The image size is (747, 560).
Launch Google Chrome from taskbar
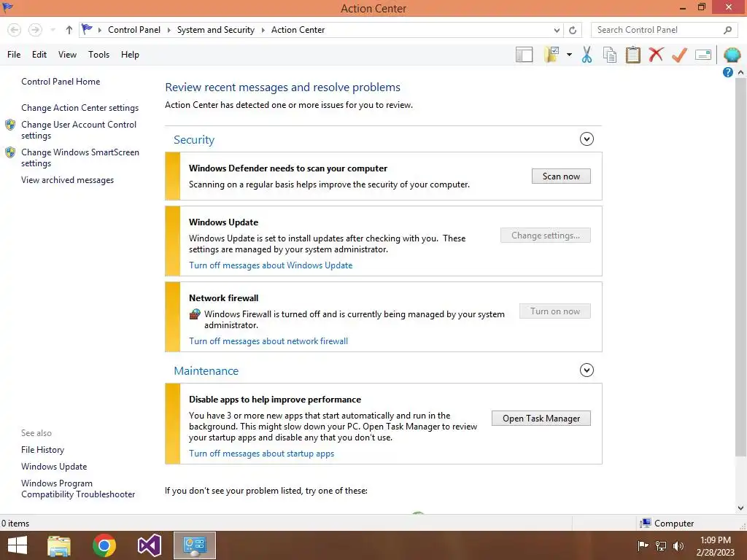104,545
